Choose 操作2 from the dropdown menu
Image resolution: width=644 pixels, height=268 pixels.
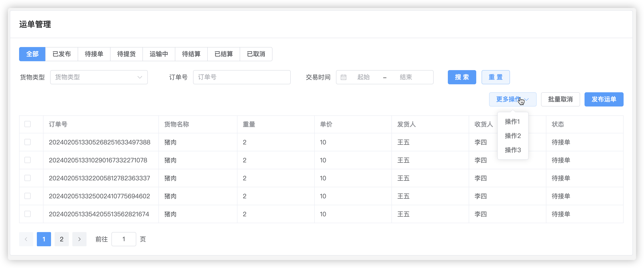coord(513,136)
